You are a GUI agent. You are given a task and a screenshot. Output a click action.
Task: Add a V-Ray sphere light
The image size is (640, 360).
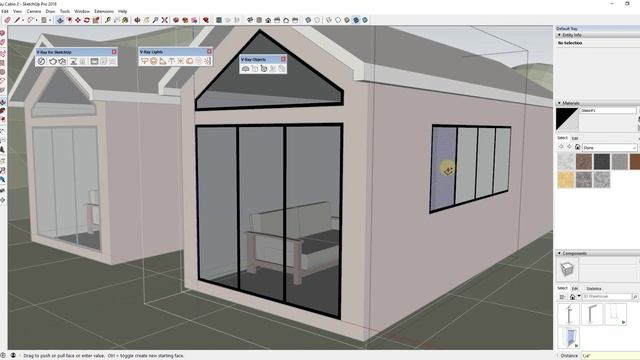(x=153, y=61)
